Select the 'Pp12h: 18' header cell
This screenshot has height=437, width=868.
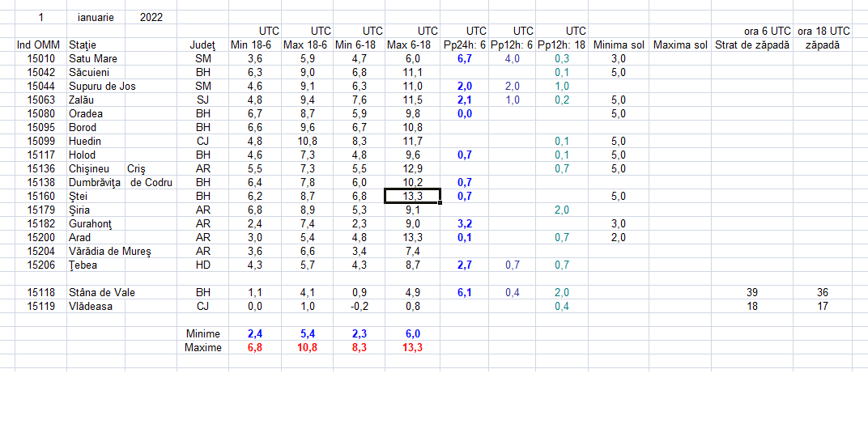562,45
